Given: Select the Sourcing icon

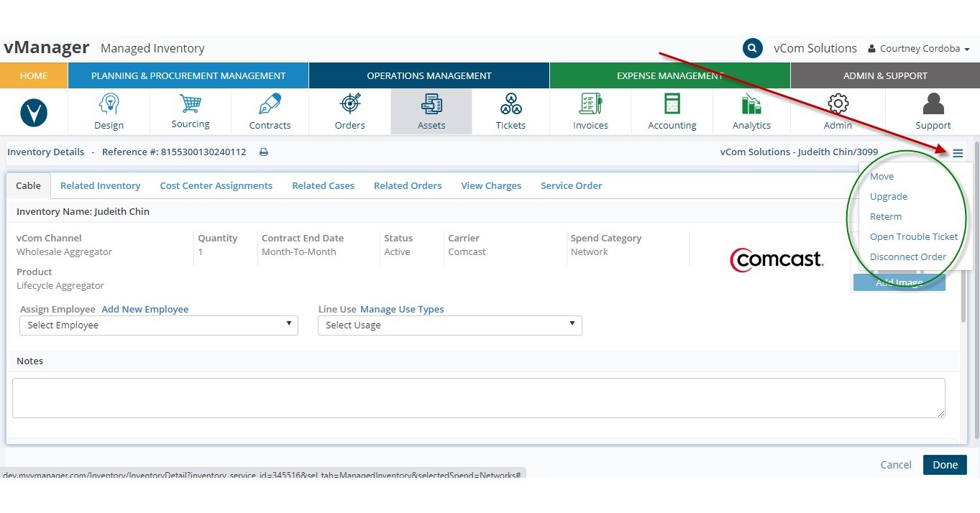Looking at the screenshot, I should point(190,111).
